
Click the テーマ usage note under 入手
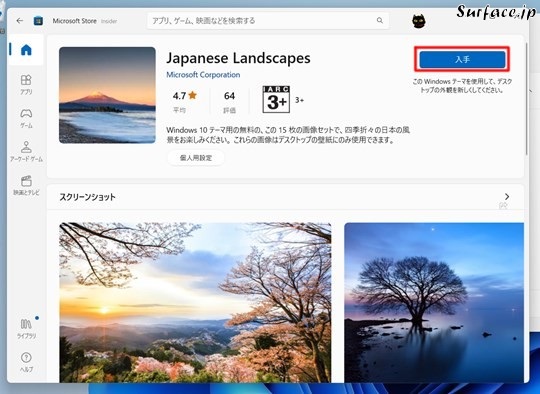(462, 86)
